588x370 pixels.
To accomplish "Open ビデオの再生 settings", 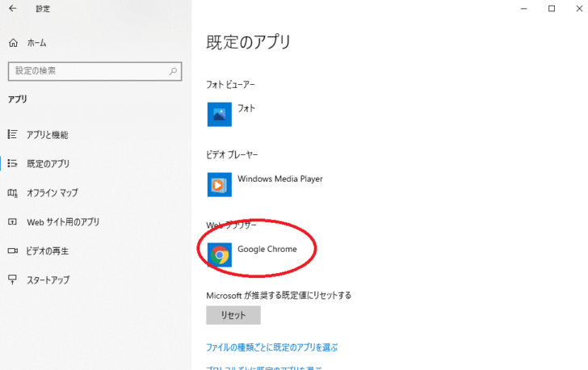I will click(x=47, y=251).
